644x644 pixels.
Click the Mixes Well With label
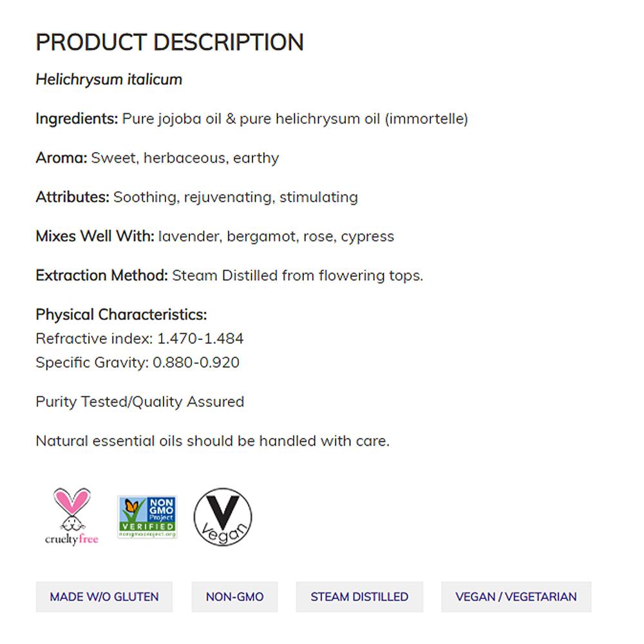coord(95,236)
